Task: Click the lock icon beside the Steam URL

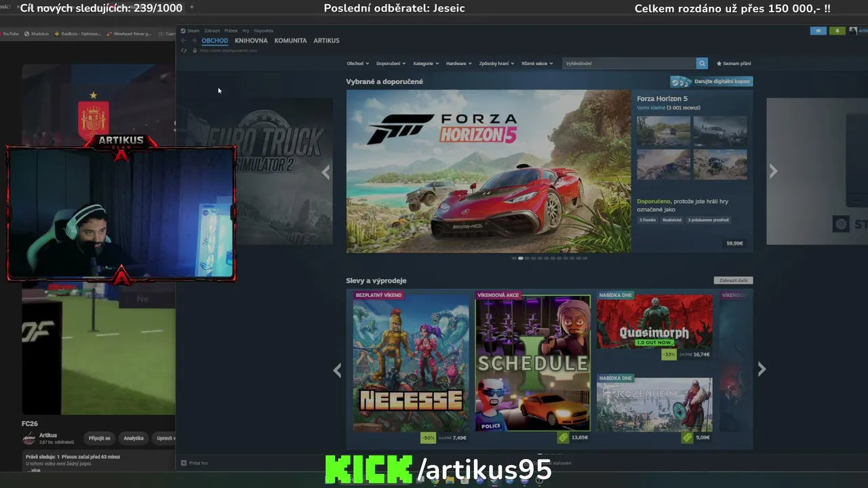Action: 195,50
